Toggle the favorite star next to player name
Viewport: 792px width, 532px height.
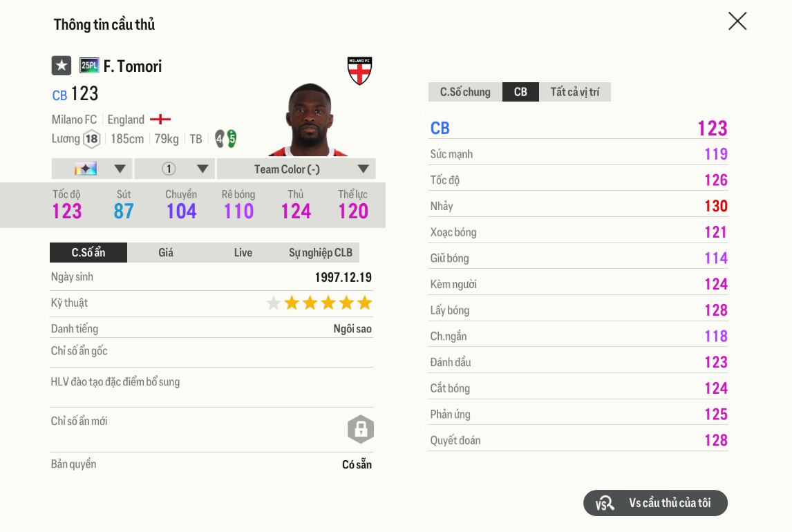point(62,66)
